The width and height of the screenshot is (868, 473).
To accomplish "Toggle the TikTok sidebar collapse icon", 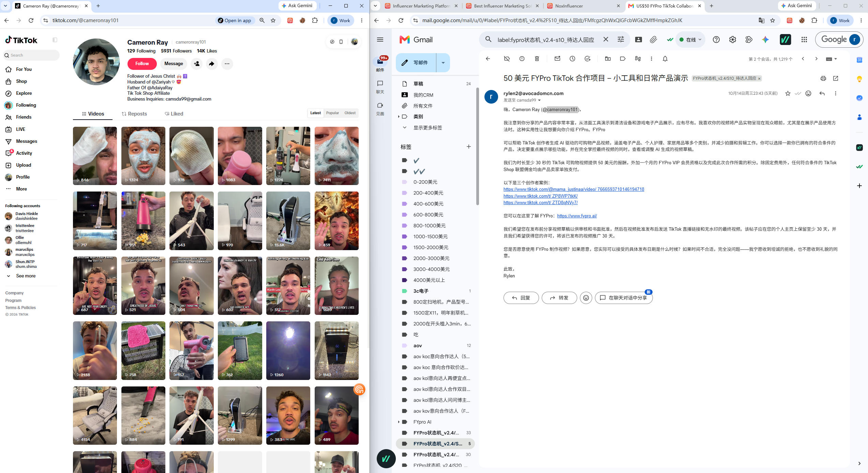I will 55,40.
